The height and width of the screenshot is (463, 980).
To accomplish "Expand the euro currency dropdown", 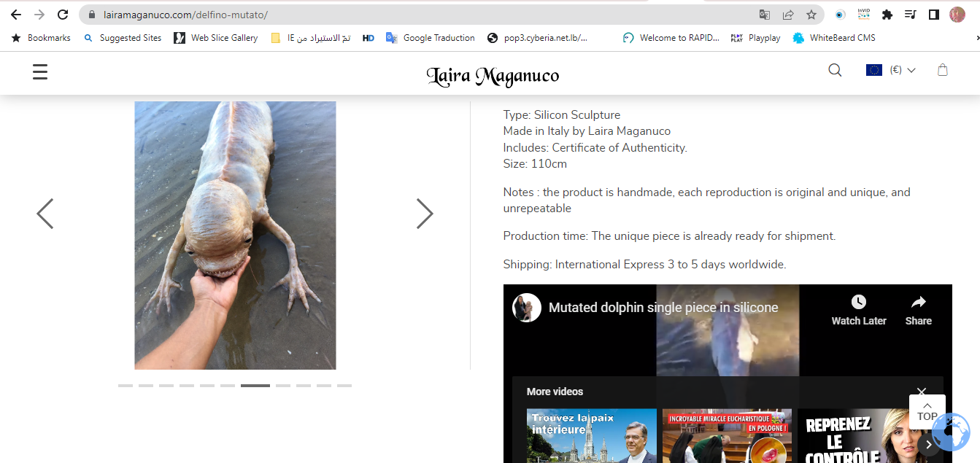I will click(891, 70).
